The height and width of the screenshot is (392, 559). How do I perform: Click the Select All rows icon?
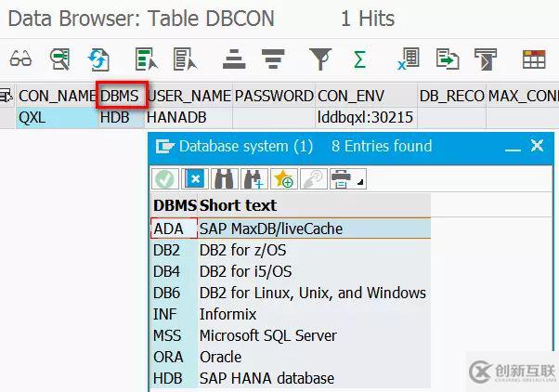146,59
